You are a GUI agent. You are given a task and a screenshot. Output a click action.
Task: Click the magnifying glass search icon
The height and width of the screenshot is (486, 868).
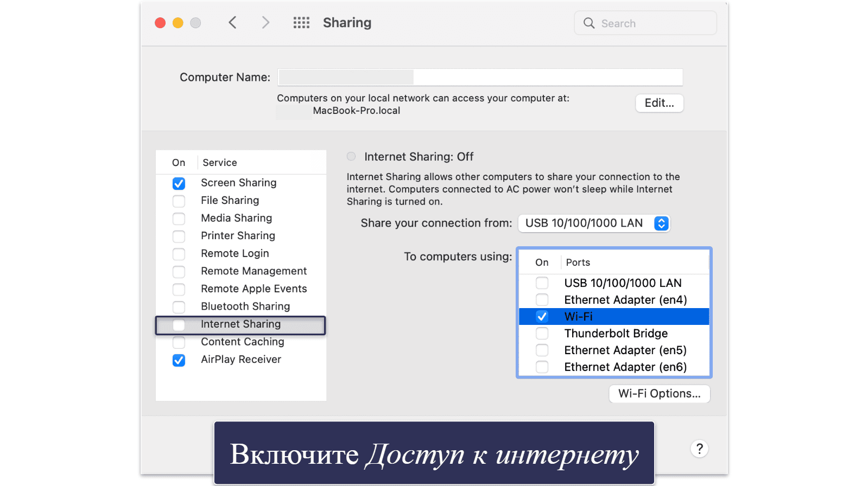589,23
